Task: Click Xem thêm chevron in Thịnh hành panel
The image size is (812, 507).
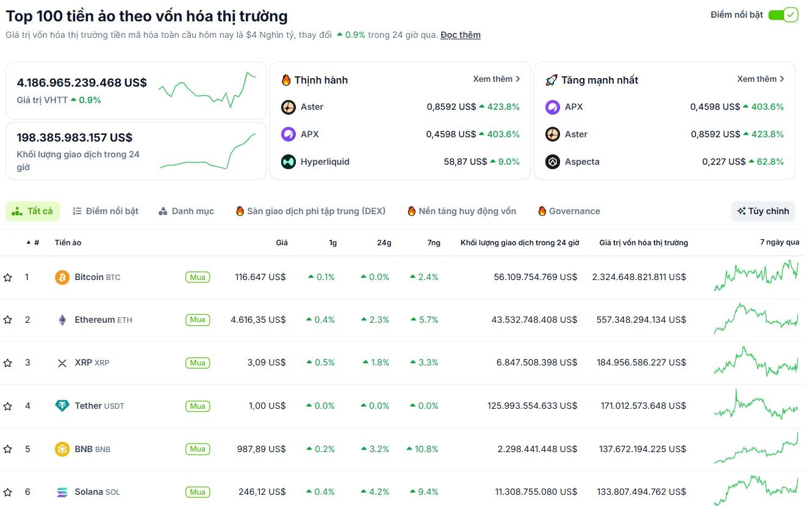Action: (517, 79)
